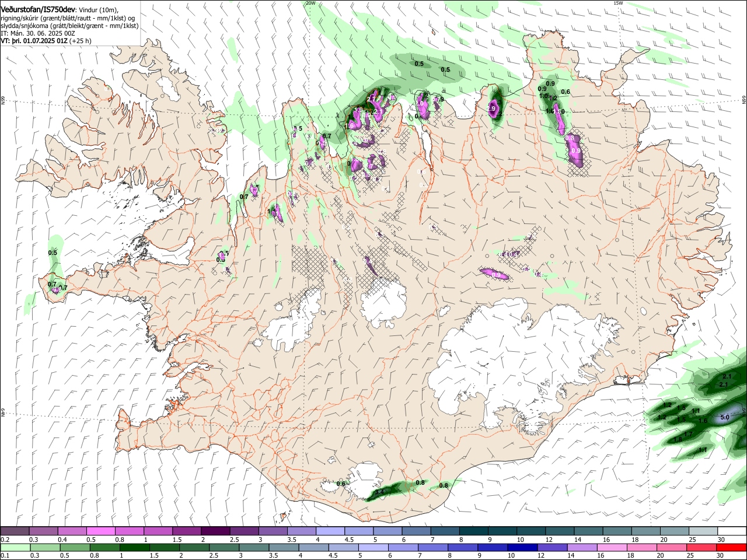747x560 pixels.
Task: Click the 15W longitude label
Action: pos(618,3)
